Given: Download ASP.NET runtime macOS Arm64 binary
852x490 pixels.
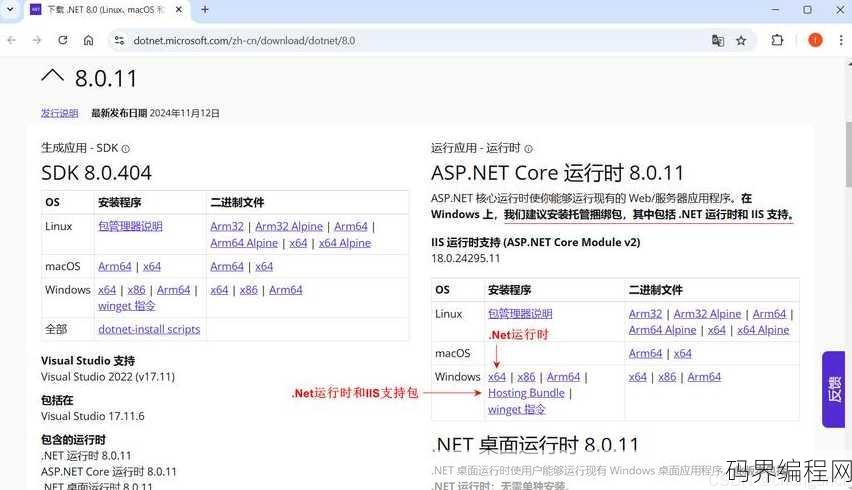Looking at the screenshot, I should tap(645, 353).
